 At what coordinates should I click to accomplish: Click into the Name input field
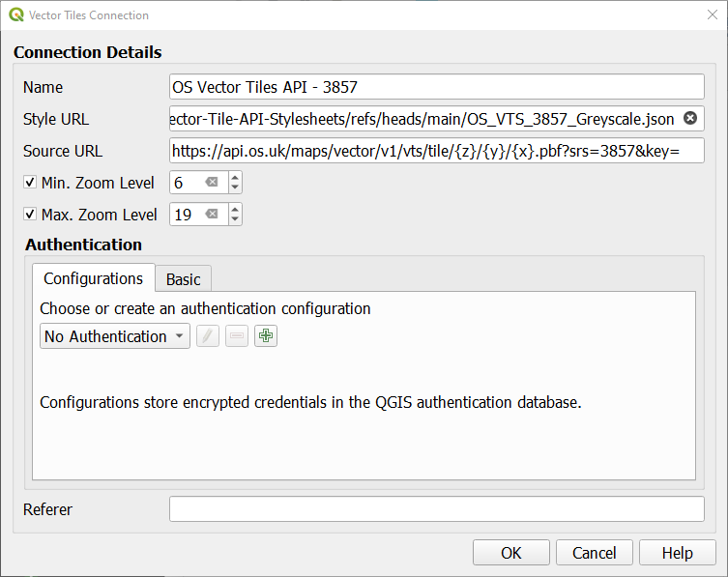pyautogui.click(x=436, y=87)
